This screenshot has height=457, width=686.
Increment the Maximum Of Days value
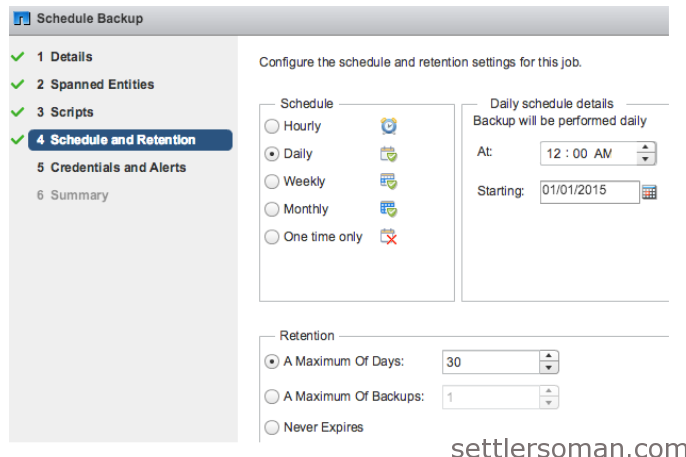pos(549,356)
